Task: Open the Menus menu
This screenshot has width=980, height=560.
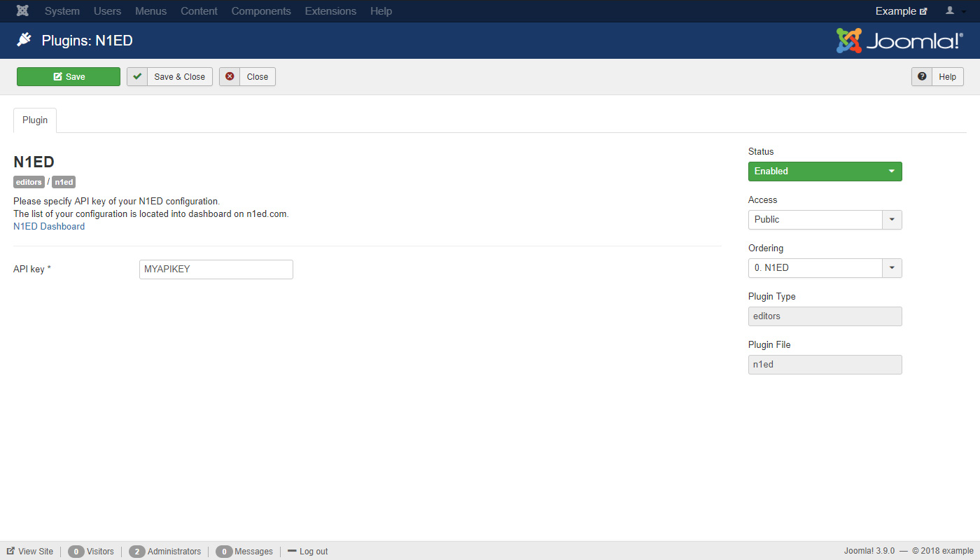Action: tap(151, 11)
